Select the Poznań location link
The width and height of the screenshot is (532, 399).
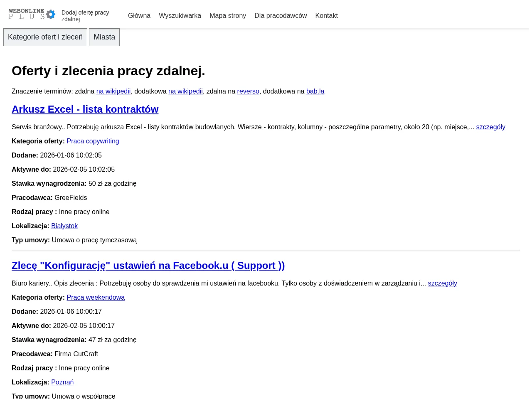click(x=62, y=382)
